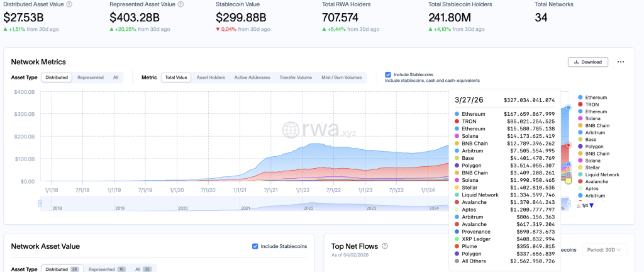This screenshot has width=644, height=272.
Task: Click the Distributed Asset Value help icon
Action: (69, 4)
